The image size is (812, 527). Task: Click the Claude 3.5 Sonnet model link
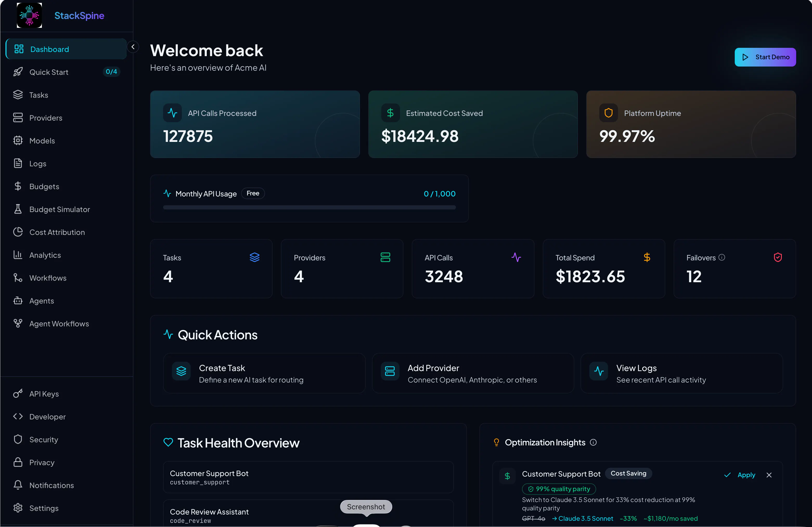click(585, 518)
